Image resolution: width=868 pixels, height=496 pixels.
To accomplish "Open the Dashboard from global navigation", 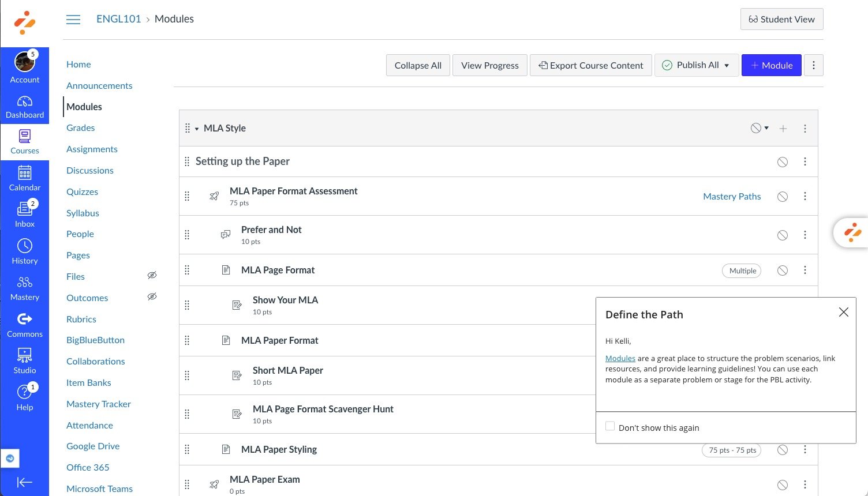I will click(x=25, y=107).
